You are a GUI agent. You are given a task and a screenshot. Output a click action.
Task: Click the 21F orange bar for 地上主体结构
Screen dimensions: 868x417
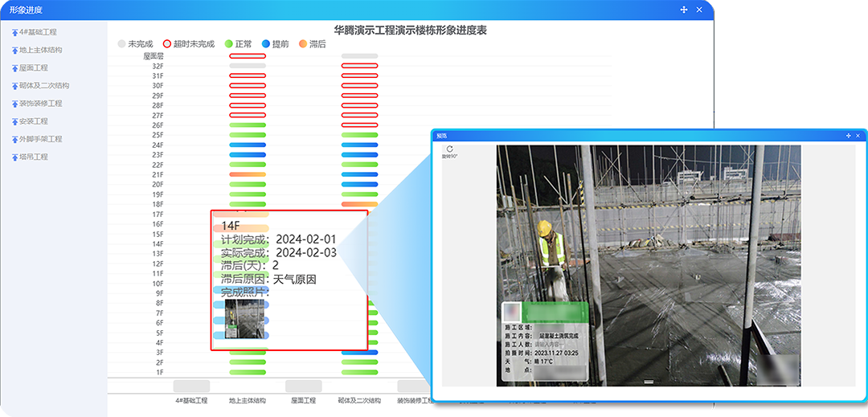pyautogui.click(x=248, y=175)
